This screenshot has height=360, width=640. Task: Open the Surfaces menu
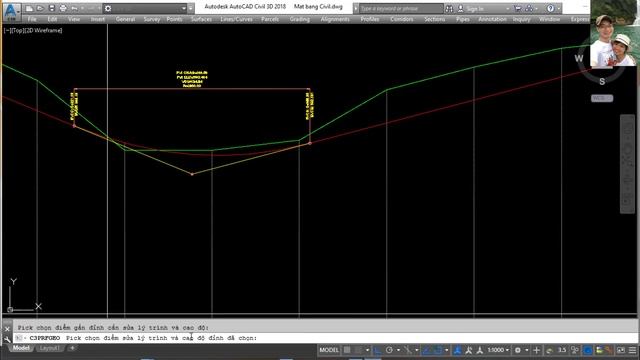click(201, 19)
